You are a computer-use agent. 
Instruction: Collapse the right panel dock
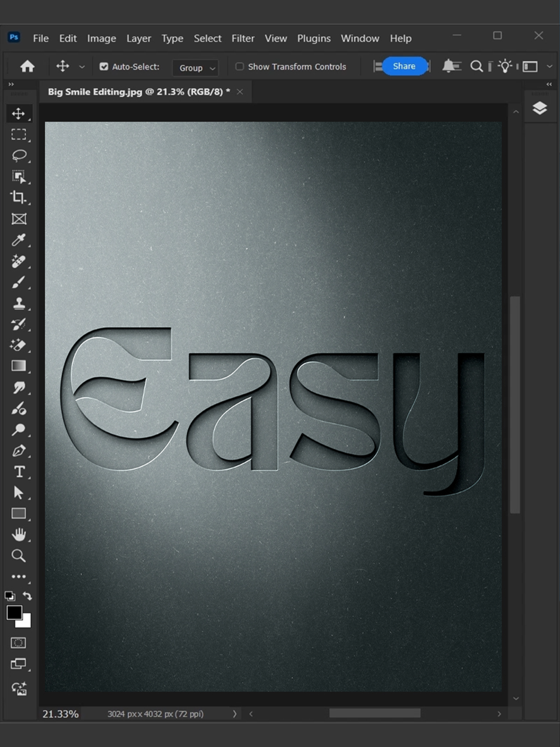tap(549, 84)
